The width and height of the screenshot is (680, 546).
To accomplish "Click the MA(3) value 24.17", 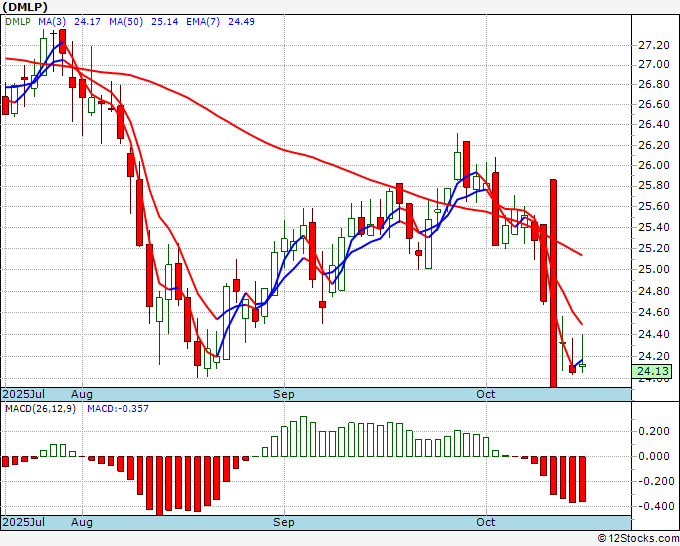I will [x=87, y=21].
